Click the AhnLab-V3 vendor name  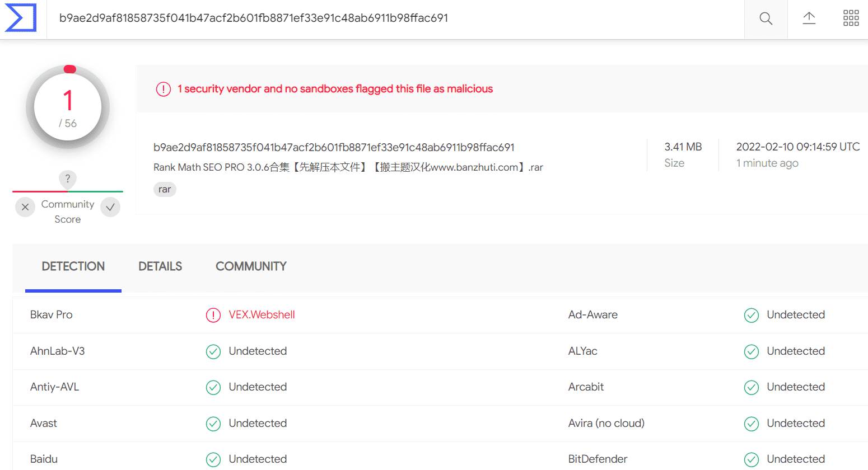point(58,351)
